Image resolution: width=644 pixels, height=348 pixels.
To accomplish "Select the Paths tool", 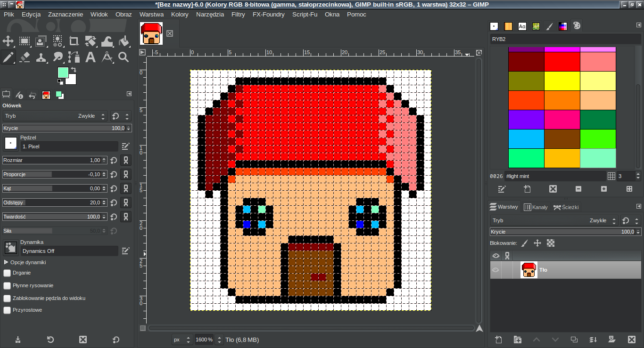I will click(x=74, y=57).
